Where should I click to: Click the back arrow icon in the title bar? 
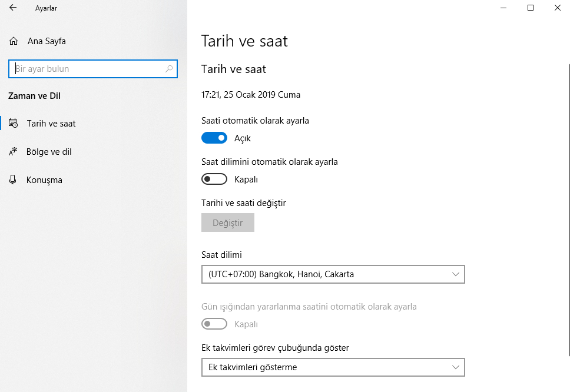click(x=13, y=8)
